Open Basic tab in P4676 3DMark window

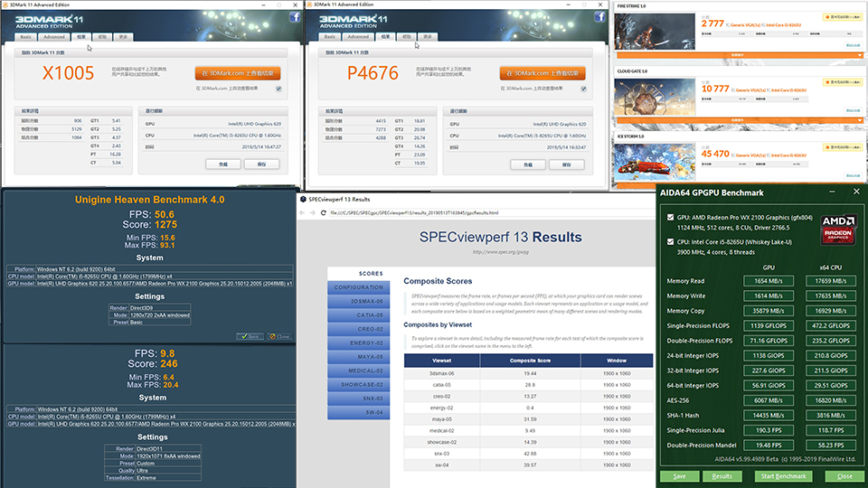[x=330, y=37]
